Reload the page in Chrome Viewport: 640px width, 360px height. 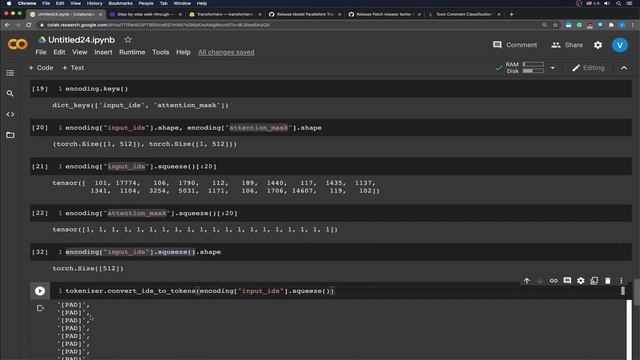(x=29, y=25)
